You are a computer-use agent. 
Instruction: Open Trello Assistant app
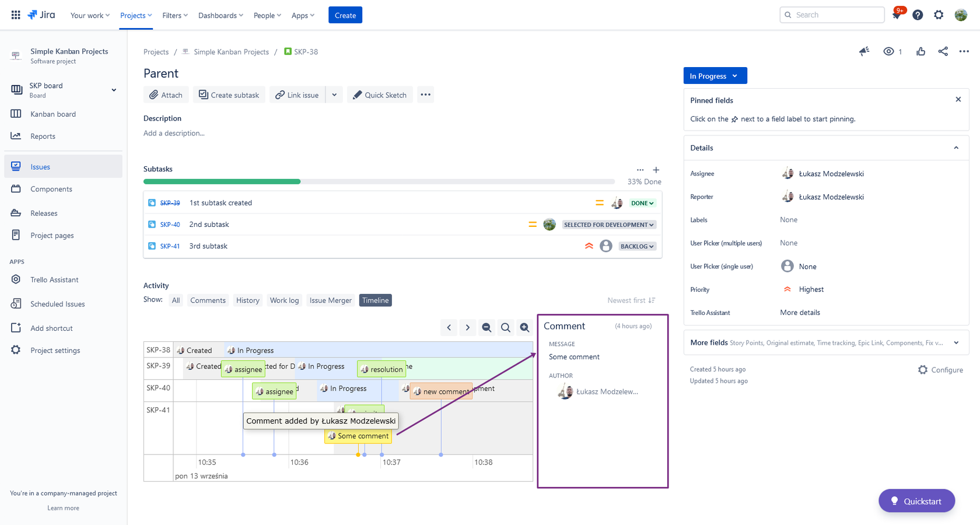click(64, 279)
